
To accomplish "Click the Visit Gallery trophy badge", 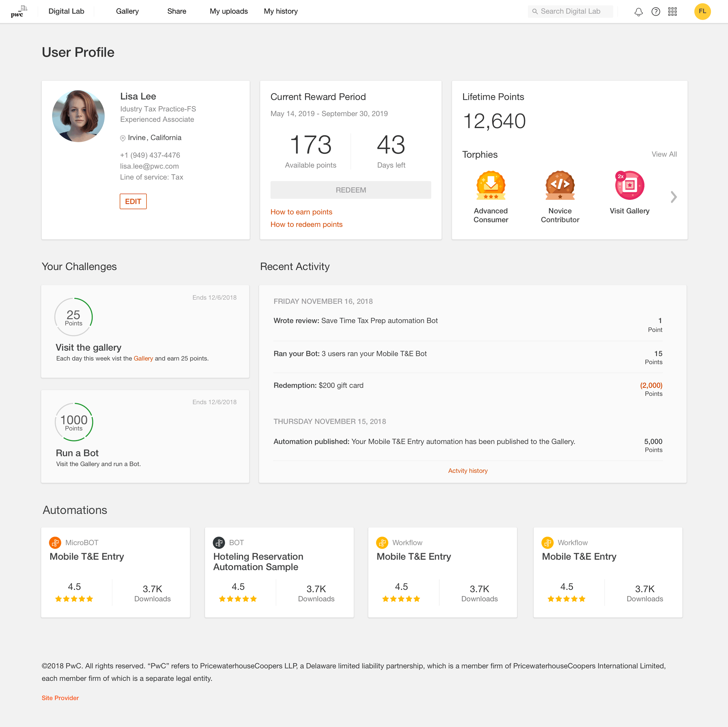I will click(630, 186).
